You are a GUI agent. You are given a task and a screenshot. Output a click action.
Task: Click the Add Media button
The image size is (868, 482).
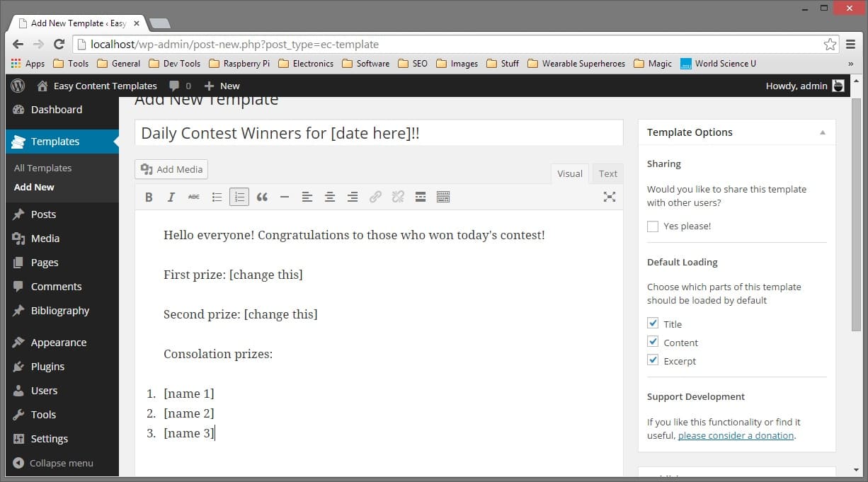(171, 169)
